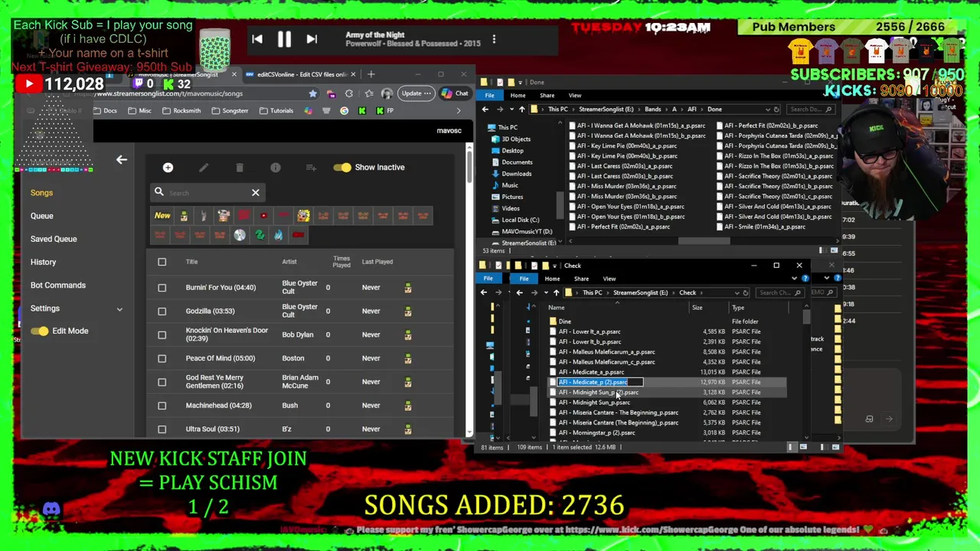
Task: Open a new browser tab
Action: click(371, 74)
